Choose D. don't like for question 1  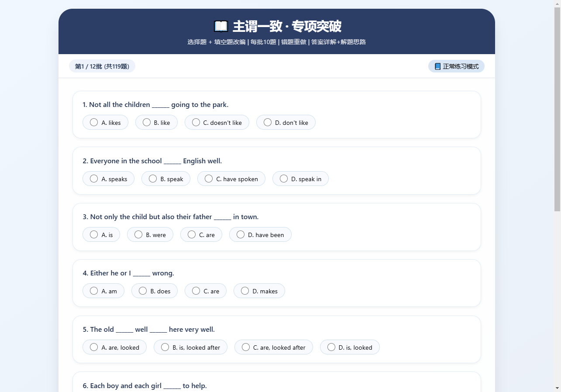(x=286, y=123)
